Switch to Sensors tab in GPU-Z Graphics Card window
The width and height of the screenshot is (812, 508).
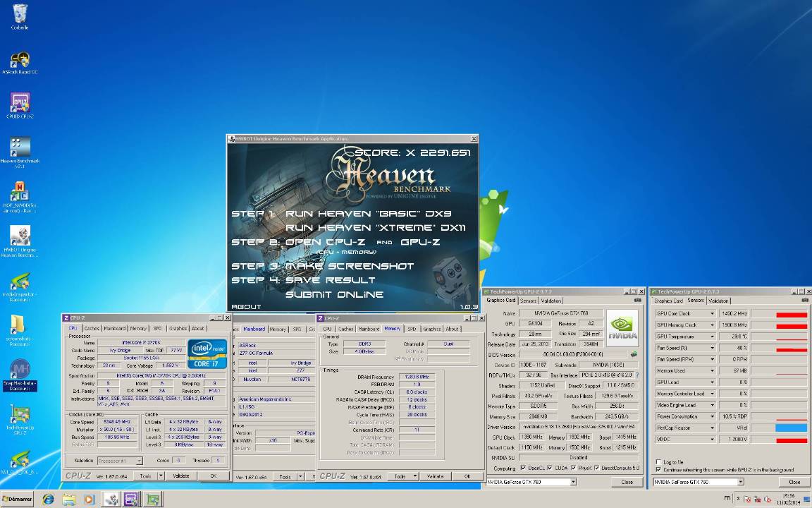(x=528, y=301)
